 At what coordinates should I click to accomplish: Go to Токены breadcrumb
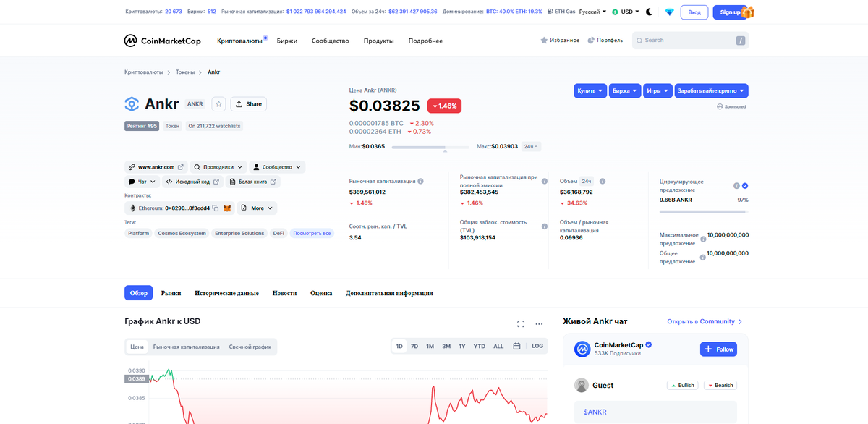point(185,72)
